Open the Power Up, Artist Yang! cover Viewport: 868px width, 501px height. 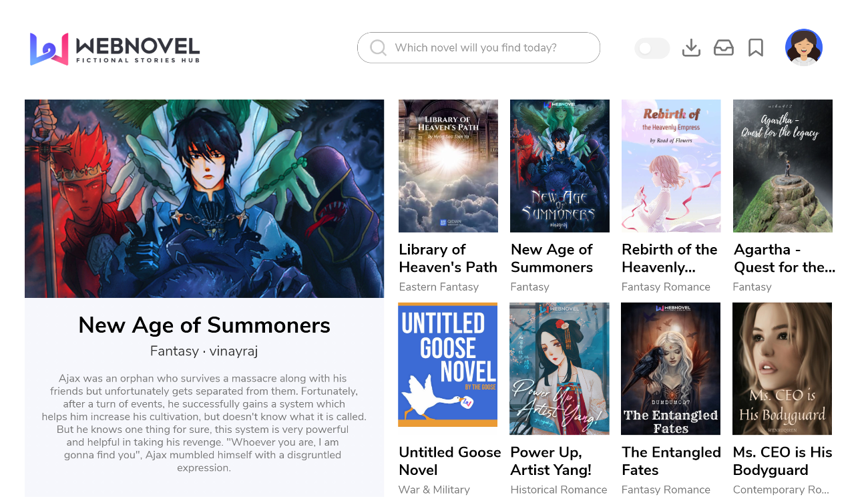(560, 369)
